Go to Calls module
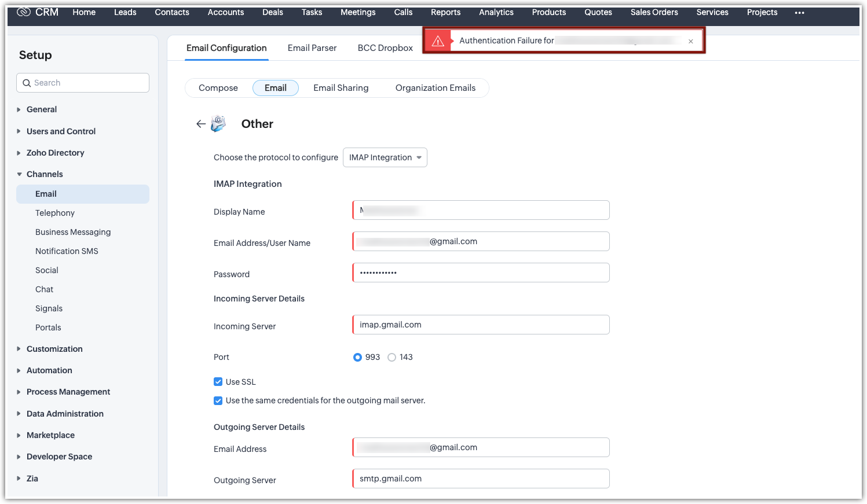The image size is (867, 504). (403, 12)
